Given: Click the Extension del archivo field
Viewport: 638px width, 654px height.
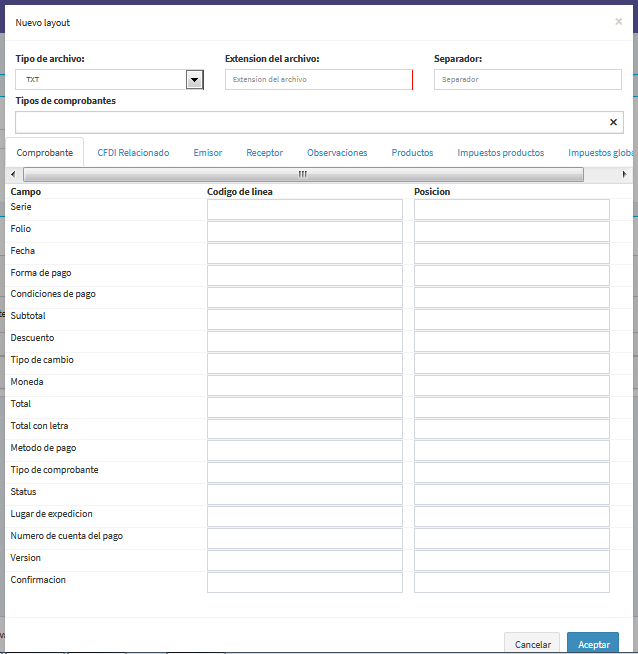Looking at the screenshot, I should pyautogui.click(x=318, y=80).
